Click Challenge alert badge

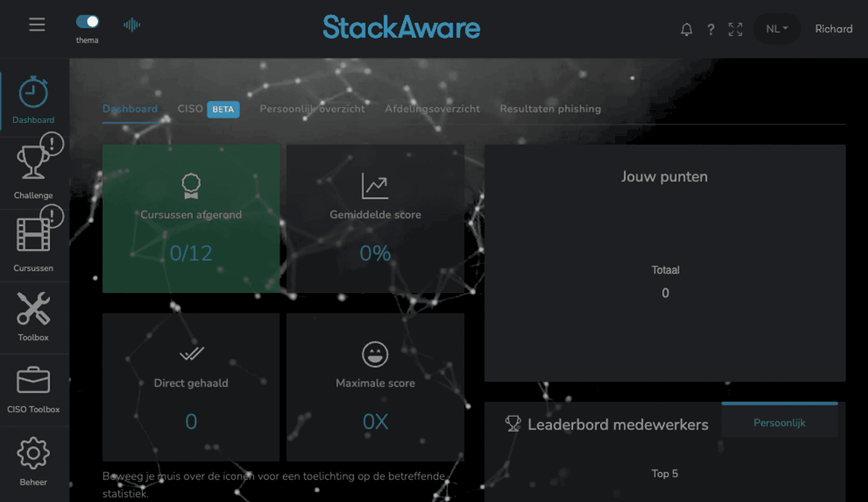[52, 144]
